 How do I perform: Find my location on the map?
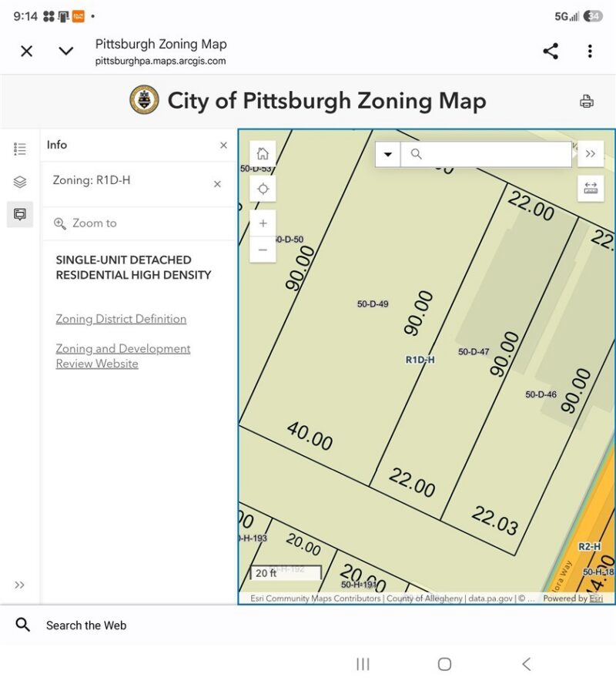263,189
